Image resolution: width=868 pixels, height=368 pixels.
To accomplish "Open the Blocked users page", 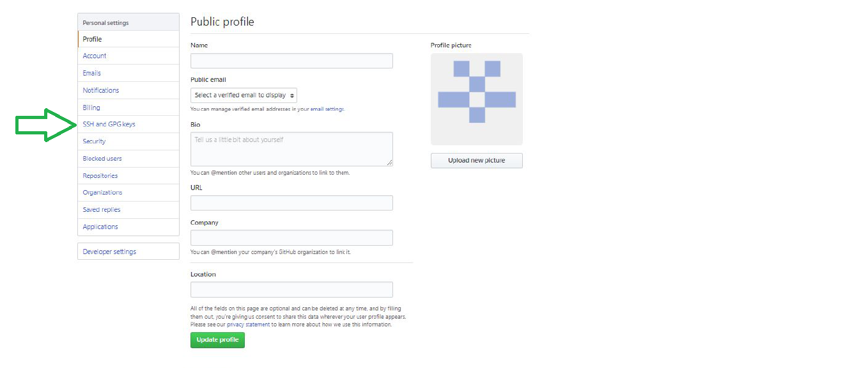I will point(102,159).
